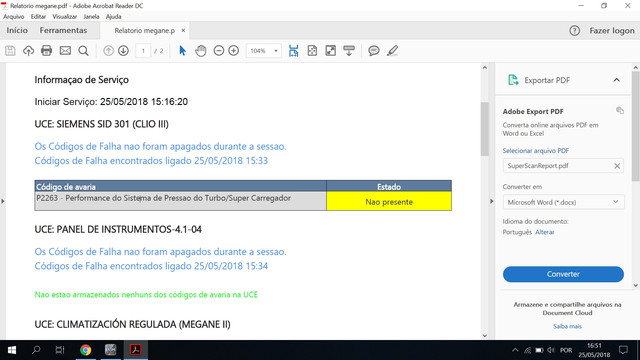Screen dimensions: 640x360
Task: Close the Relatorio megane tab
Action: (183, 30)
